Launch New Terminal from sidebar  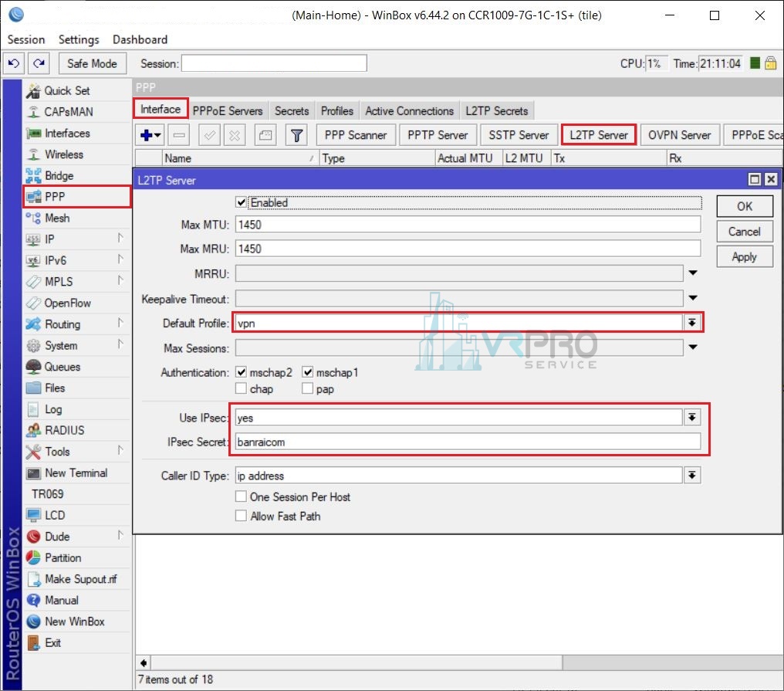77,473
